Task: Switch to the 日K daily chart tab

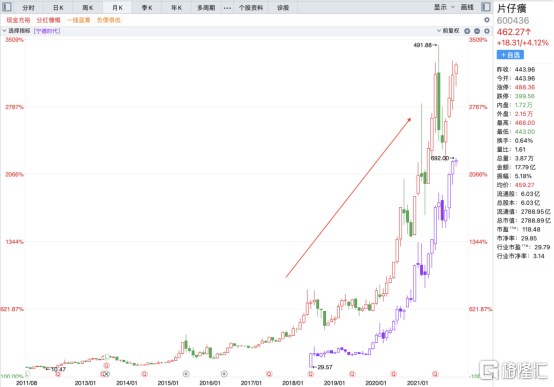Action: (x=58, y=7)
